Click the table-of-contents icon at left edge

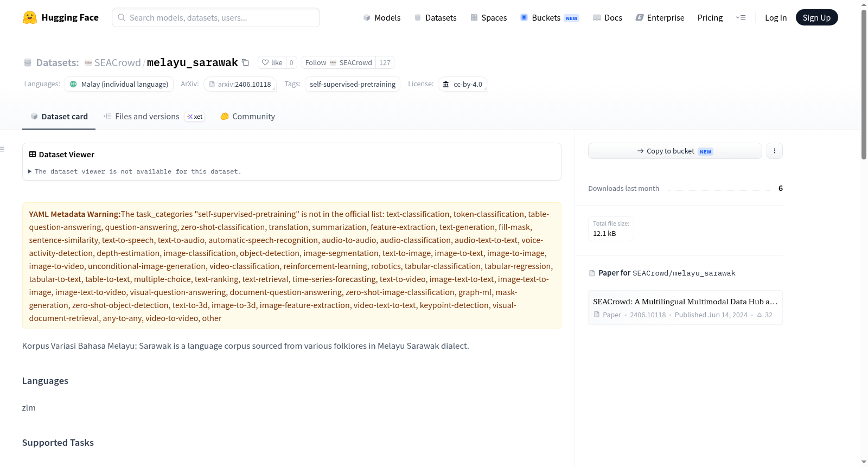pyautogui.click(x=3, y=149)
